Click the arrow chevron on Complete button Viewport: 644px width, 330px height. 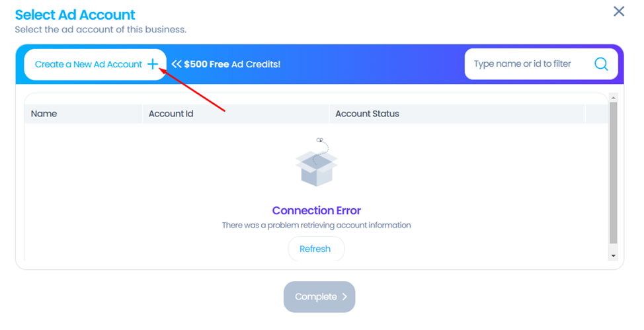click(x=344, y=297)
